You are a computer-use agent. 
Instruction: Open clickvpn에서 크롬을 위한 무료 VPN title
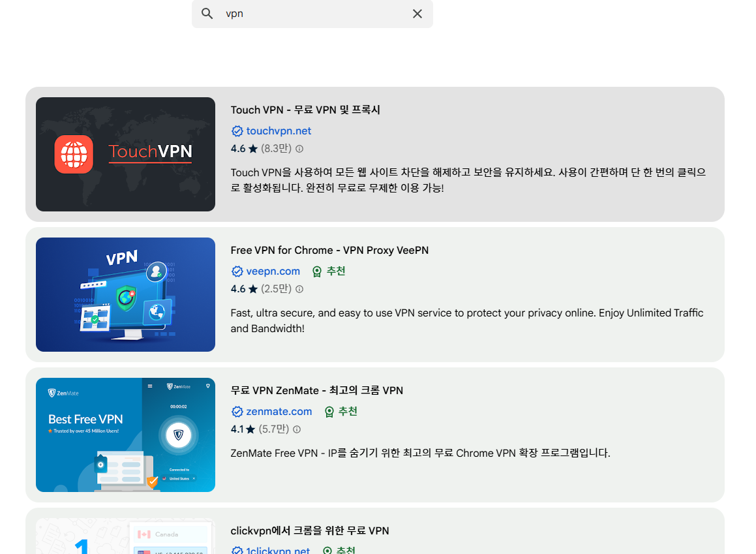click(x=310, y=531)
